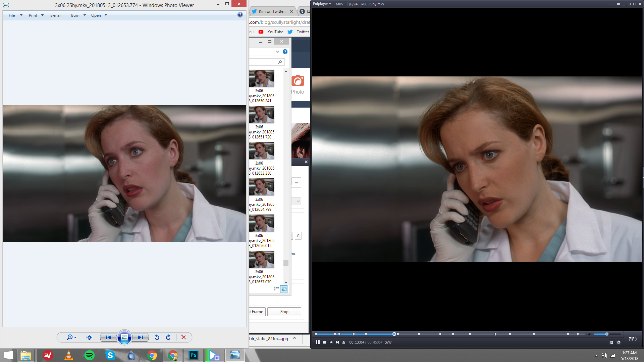Expand download options for blr_static jpg
The width and height of the screenshot is (644, 362).
tap(294, 338)
